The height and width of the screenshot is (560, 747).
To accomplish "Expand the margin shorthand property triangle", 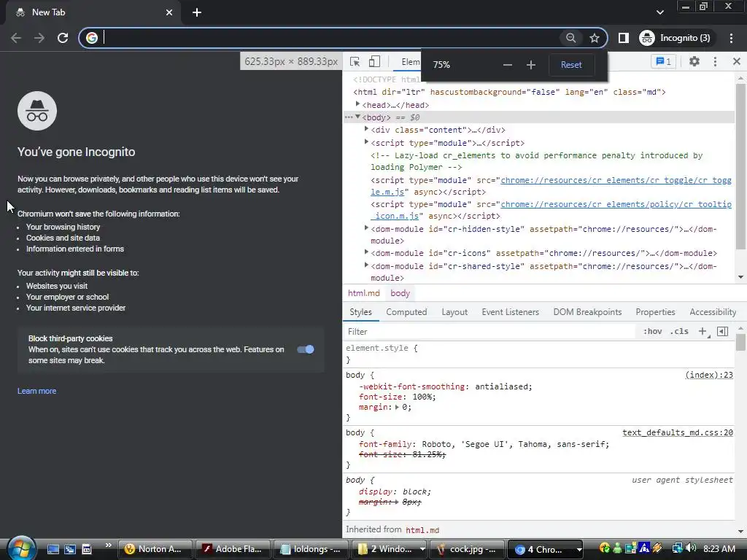I will coord(398,407).
